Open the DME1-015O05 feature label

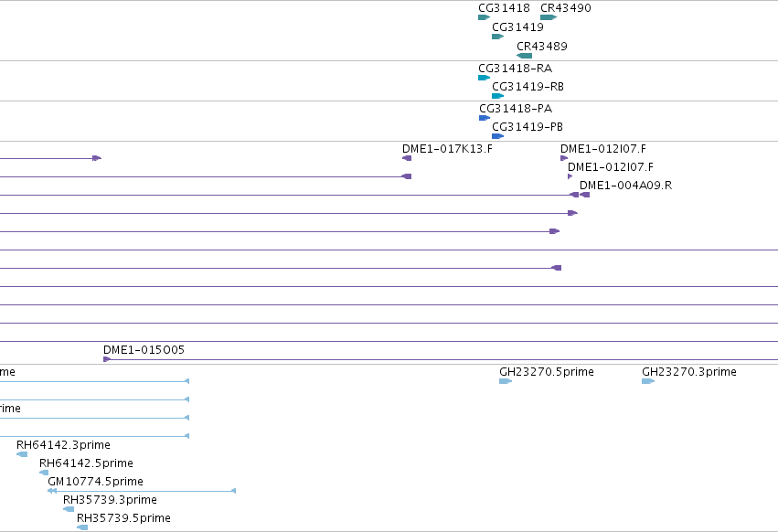144,349
